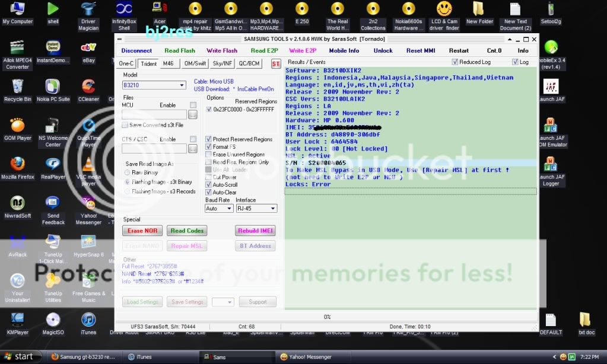The image size is (607, 364).
Task: Launch Mozilla Firefox desktop icon
Action: (x=17, y=168)
